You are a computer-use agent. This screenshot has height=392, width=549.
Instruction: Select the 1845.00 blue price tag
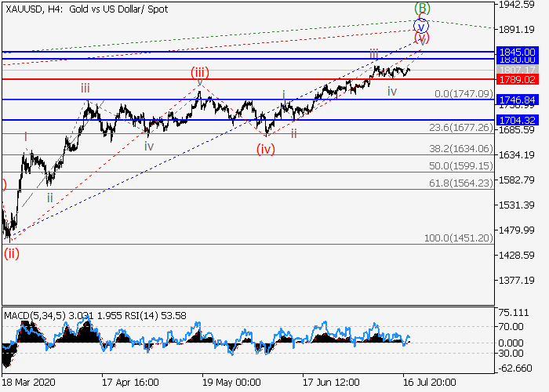(x=517, y=52)
